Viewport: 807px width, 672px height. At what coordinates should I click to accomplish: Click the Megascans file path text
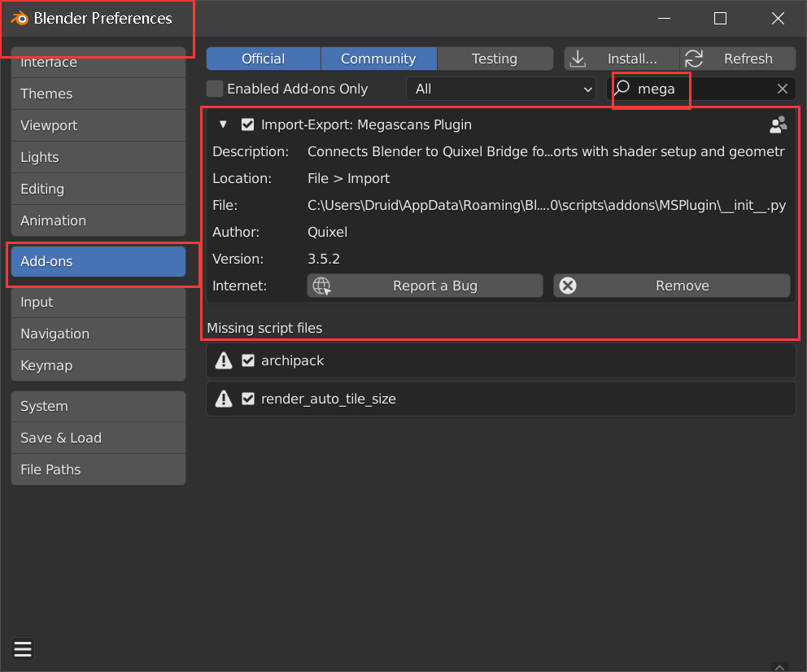[x=547, y=205]
